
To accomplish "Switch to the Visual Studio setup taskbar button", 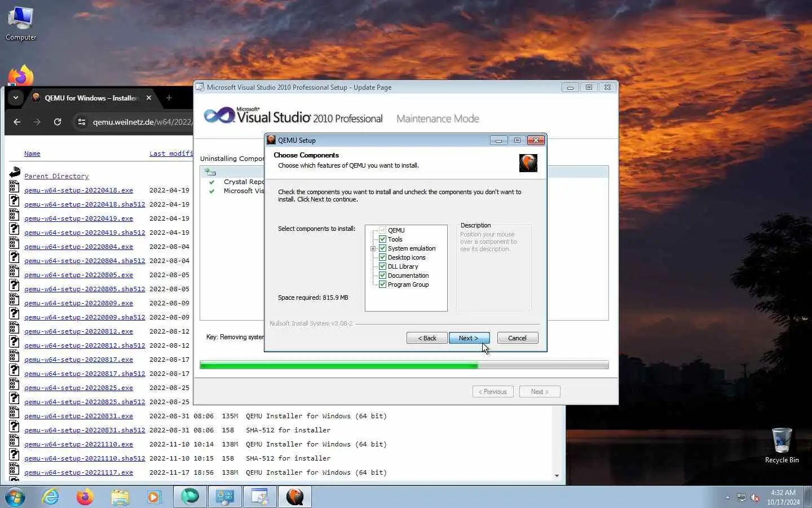I will pyautogui.click(x=260, y=497).
